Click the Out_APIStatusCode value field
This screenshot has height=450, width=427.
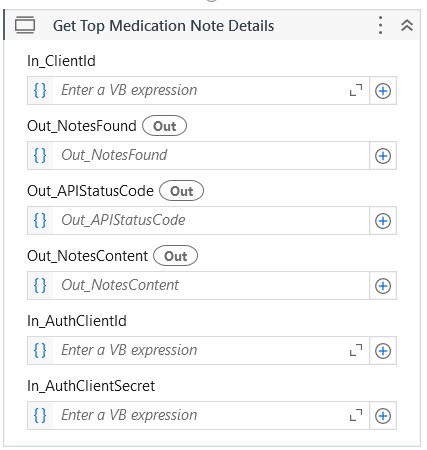point(198,221)
